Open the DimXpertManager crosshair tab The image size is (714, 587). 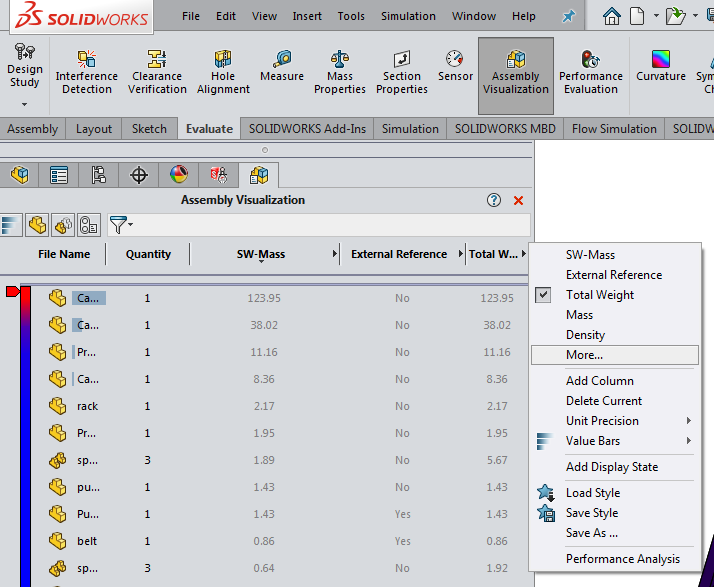(138, 175)
